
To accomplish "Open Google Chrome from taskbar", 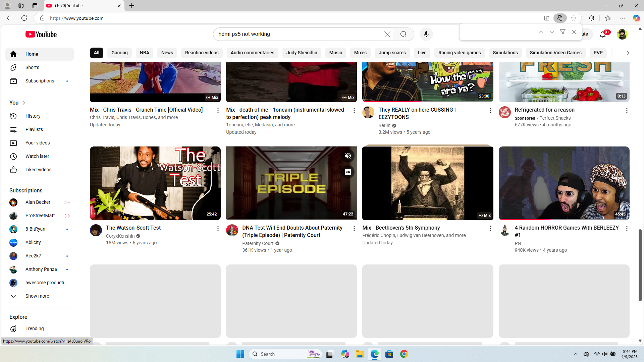I will click(x=404, y=354).
